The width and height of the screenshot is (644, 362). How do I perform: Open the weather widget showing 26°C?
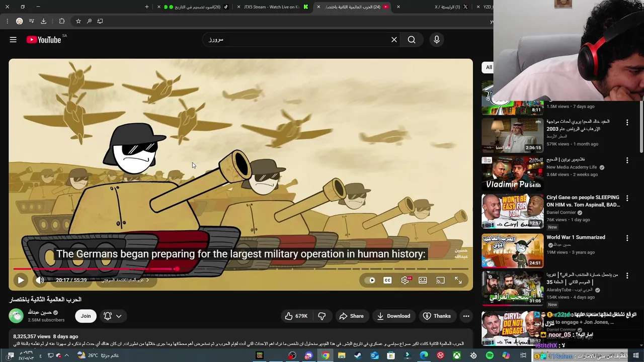[x=98, y=355]
